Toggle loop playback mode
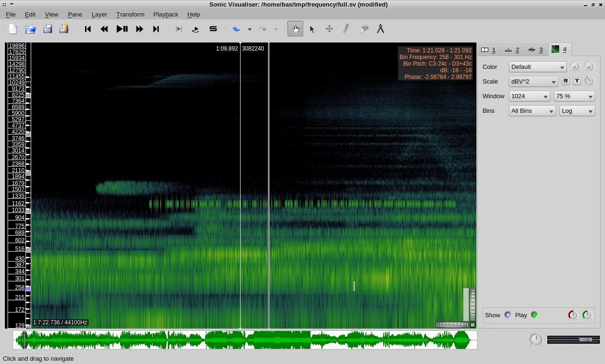This screenshot has height=364, width=605. (196, 29)
